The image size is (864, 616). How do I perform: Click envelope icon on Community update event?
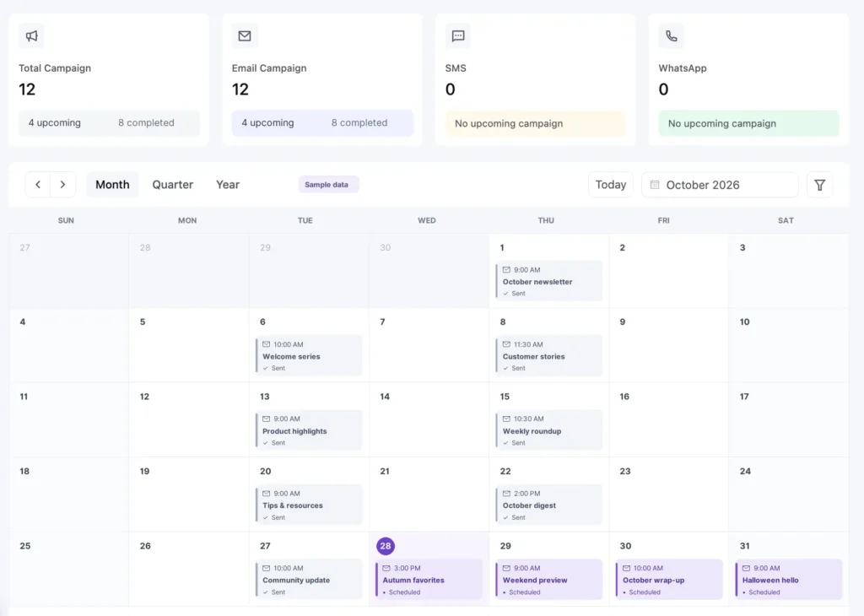(x=266, y=568)
